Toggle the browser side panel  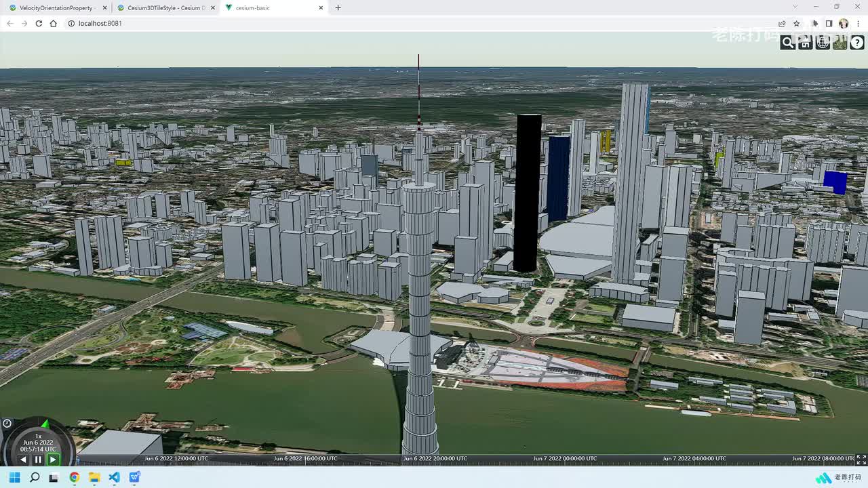click(829, 23)
